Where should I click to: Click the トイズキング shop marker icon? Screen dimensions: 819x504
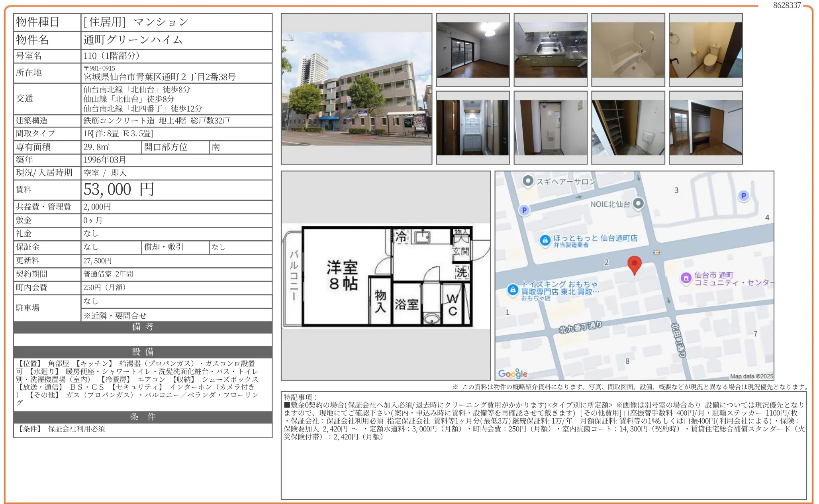coord(513,290)
